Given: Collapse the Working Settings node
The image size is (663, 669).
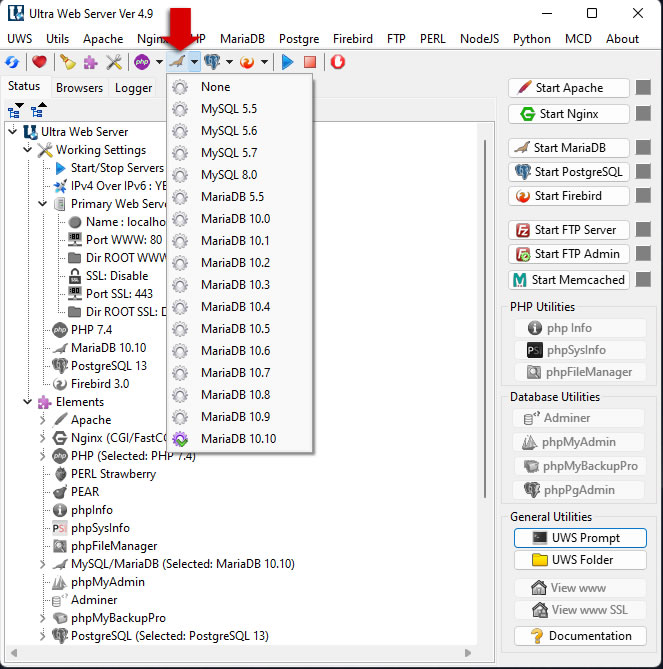Looking at the screenshot, I should pos(28,149).
